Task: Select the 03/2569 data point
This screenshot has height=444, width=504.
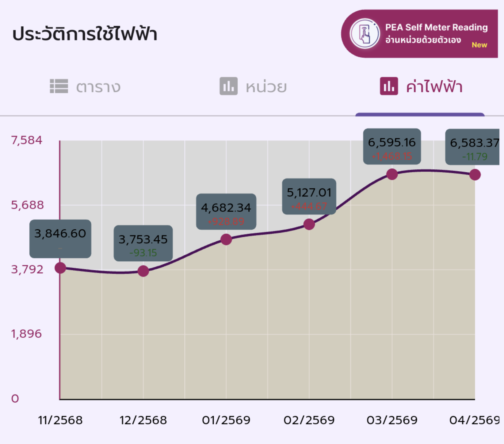Action: [x=392, y=174]
